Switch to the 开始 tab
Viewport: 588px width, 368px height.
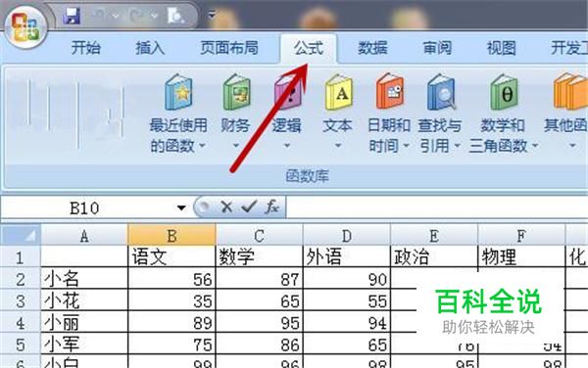click(x=86, y=48)
